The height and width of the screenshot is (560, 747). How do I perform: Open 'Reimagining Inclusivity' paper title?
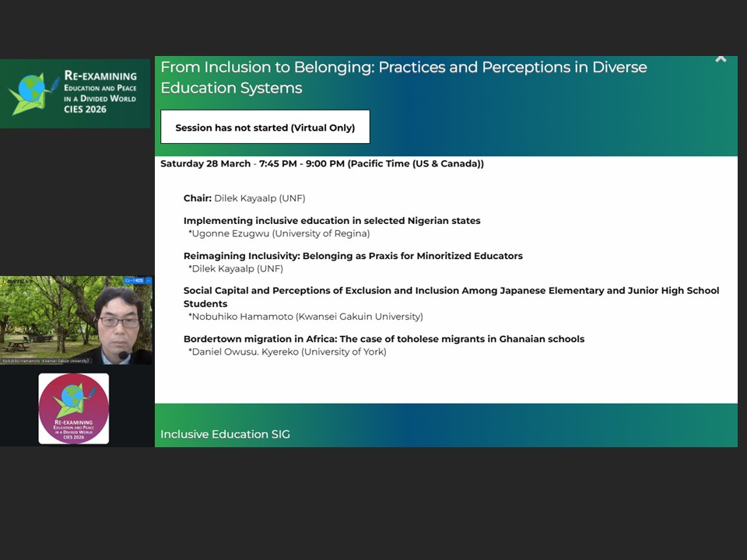tap(352, 256)
